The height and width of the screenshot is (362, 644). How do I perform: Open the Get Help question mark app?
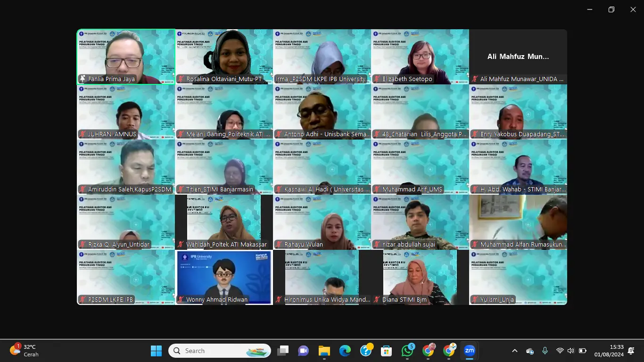click(366, 351)
